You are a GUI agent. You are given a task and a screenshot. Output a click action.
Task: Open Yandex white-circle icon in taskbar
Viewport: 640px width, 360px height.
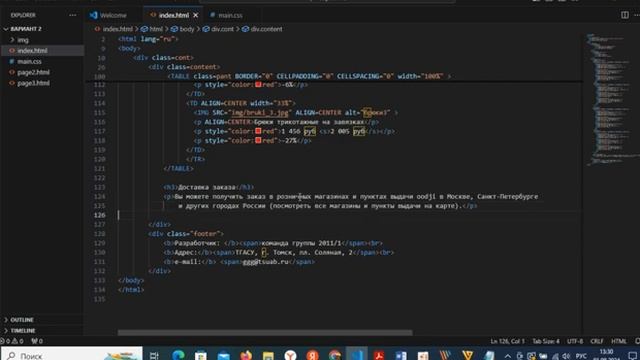290,355
